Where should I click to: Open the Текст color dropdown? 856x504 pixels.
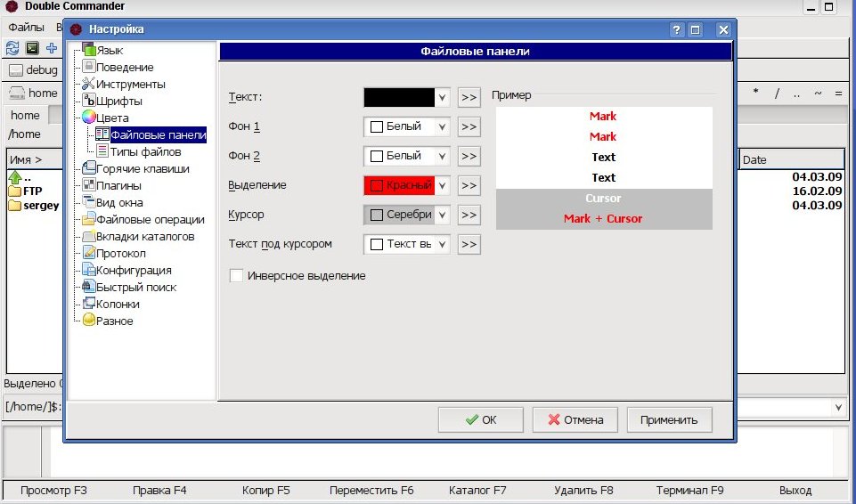[443, 97]
